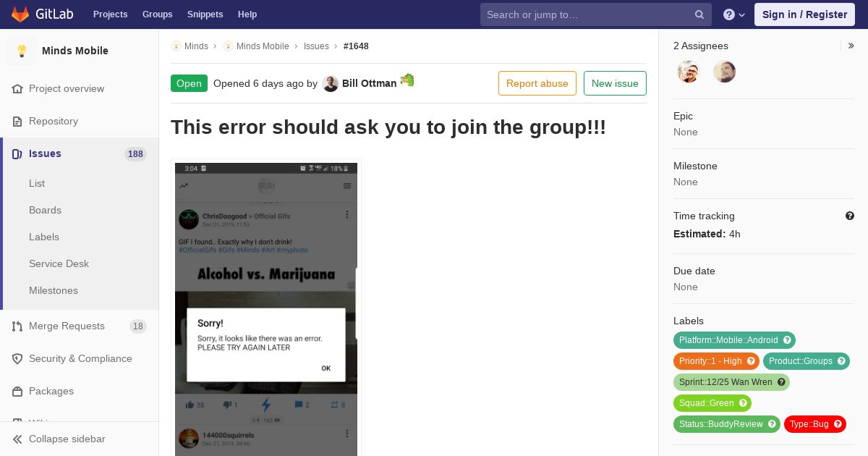The width and height of the screenshot is (868, 456).
Task: Go to Project overview
Action: 67,88
